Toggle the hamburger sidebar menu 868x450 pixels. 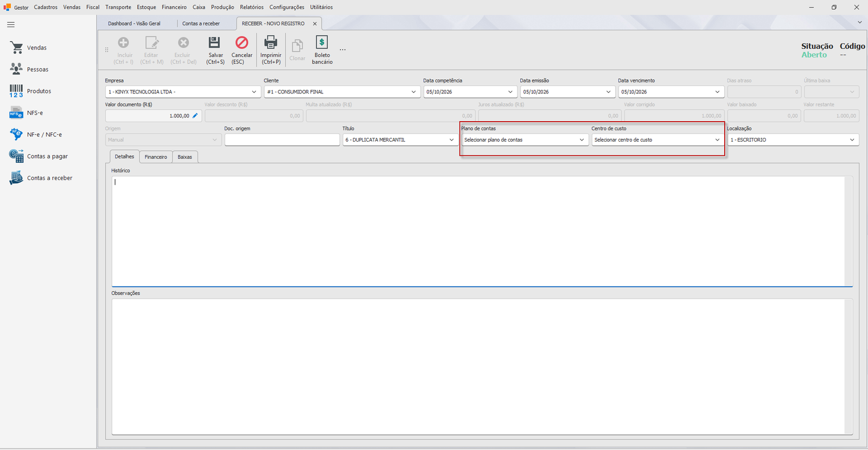click(11, 24)
